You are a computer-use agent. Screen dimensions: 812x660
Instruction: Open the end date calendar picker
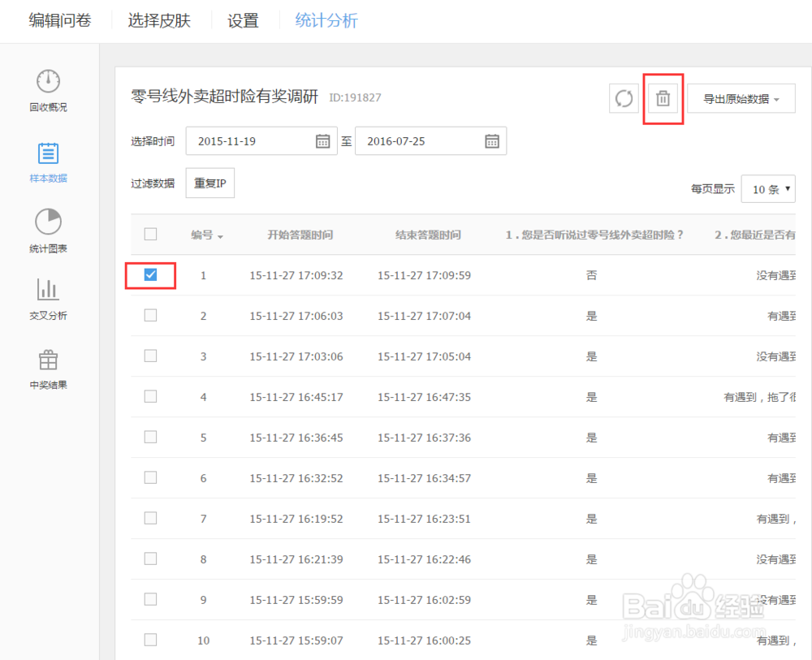pyautogui.click(x=491, y=140)
